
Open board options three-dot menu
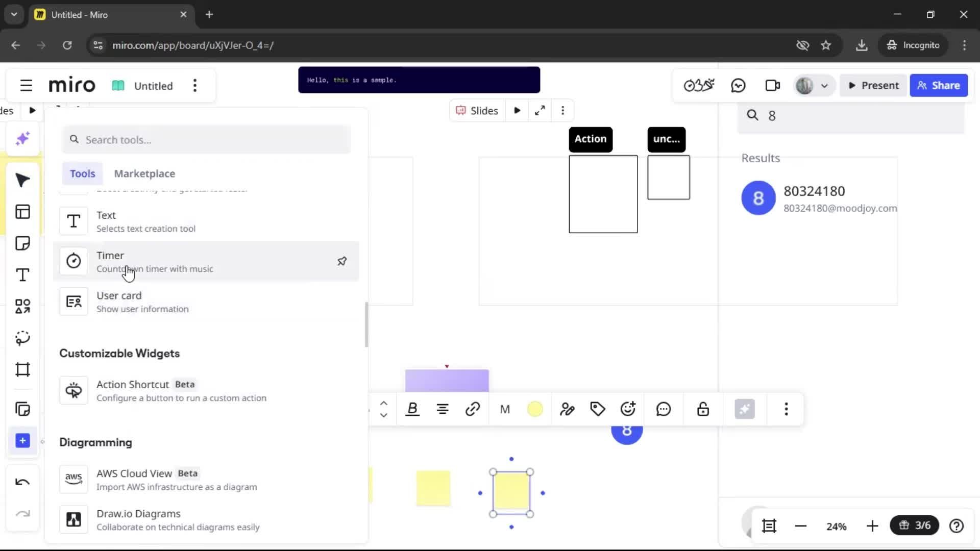(x=195, y=85)
